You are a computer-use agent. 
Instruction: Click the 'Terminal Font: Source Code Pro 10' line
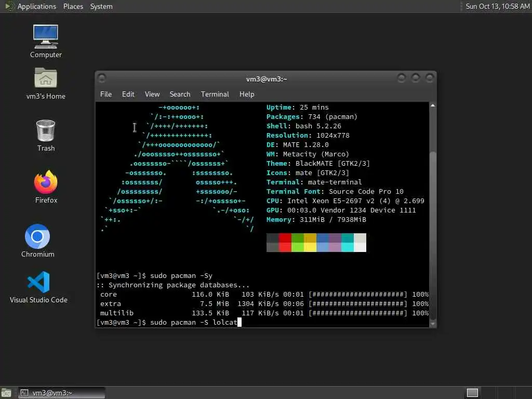335,191
